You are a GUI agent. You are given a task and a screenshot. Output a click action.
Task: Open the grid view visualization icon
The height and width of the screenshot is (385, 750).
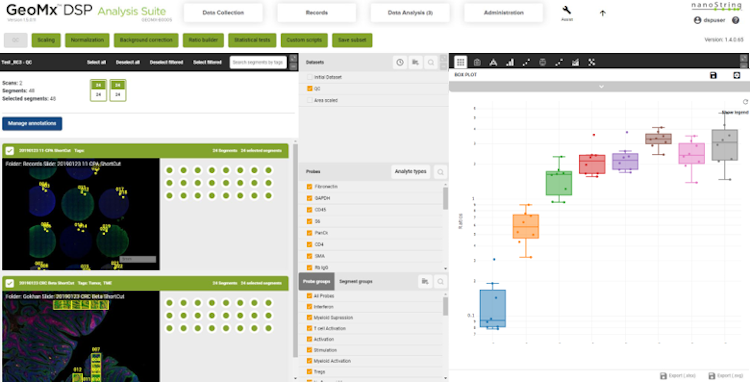pyautogui.click(x=460, y=62)
